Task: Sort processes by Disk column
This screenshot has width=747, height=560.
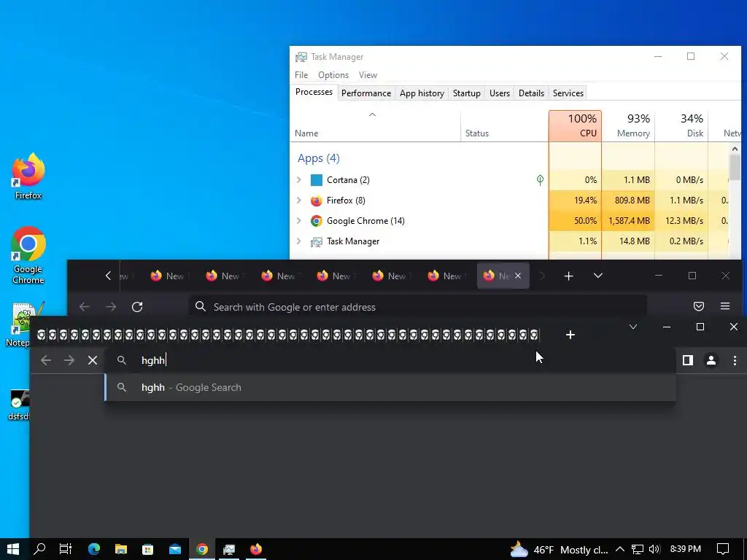Action: tap(682, 125)
